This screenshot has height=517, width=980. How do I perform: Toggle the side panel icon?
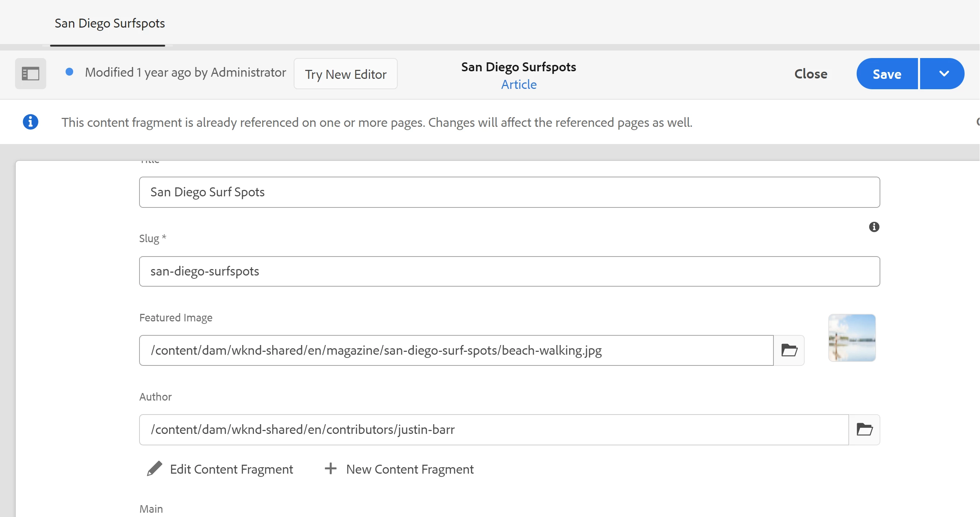(x=30, y=74)
